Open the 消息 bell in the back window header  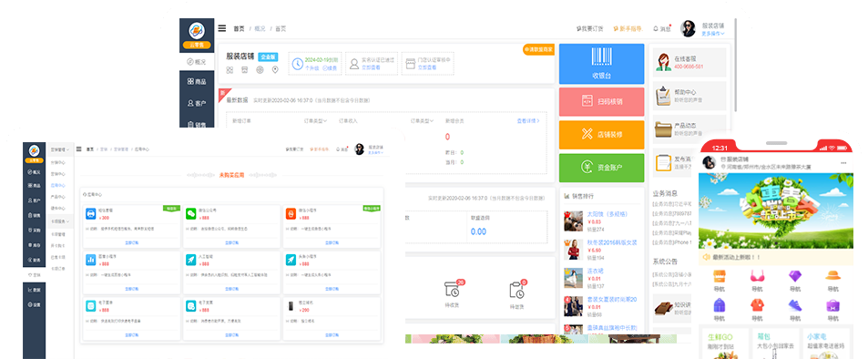662,29
